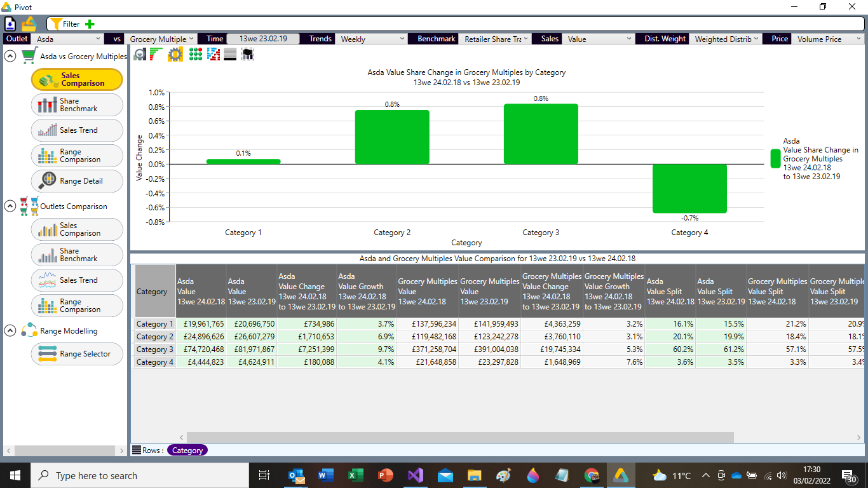Click the first chart toolbar icon with down arrow
Screen dimensions: 868x488
click(140, 55)
